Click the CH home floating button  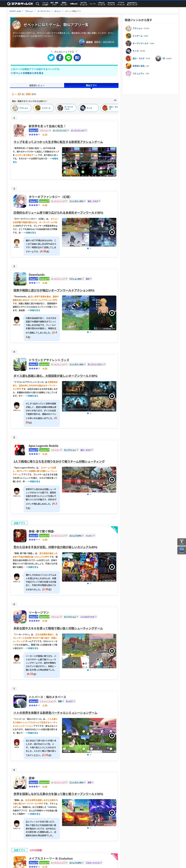click(182, 551)
